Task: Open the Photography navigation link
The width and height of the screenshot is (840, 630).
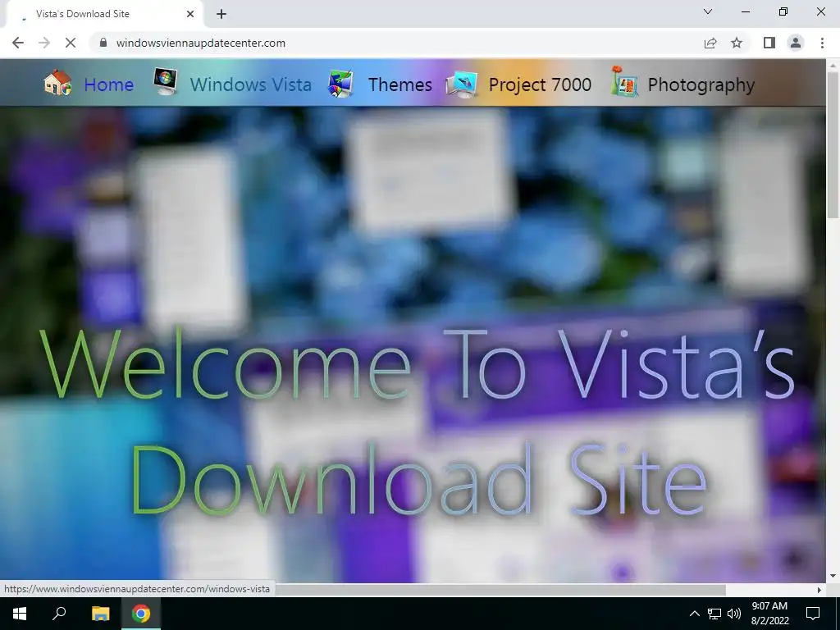Action: (701, 84)
